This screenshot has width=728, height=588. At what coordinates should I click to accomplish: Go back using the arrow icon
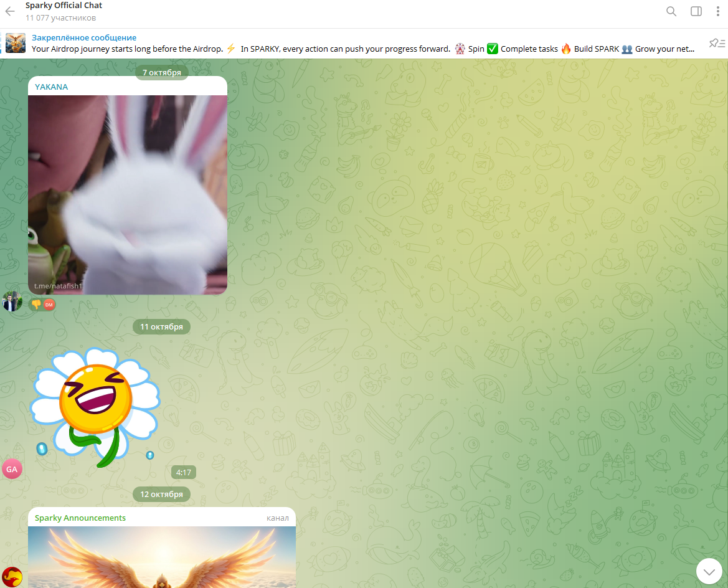(x=10, y=11)
